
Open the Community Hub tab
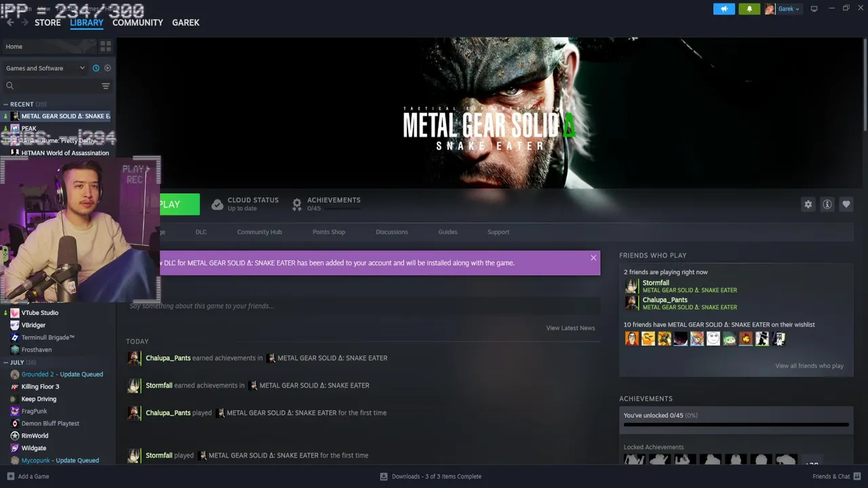[259, 232]
